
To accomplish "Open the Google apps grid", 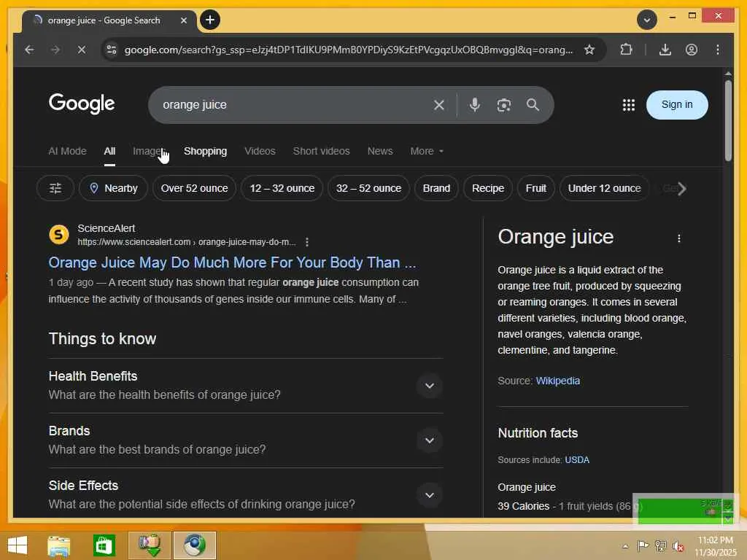I will pos(628,105).
